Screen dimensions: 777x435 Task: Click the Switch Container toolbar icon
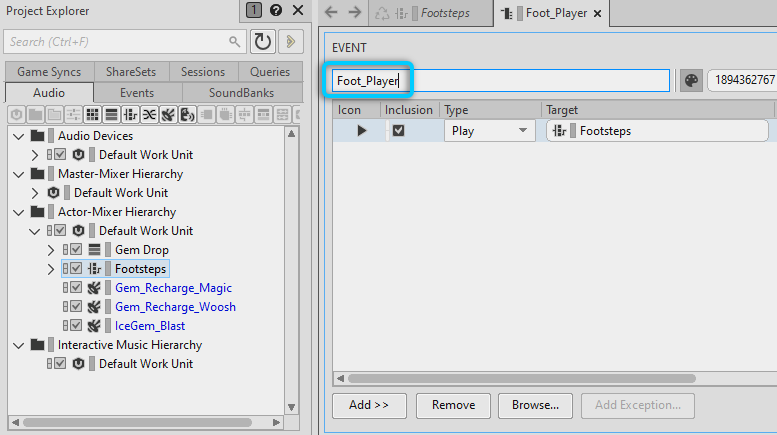[130, 115]
